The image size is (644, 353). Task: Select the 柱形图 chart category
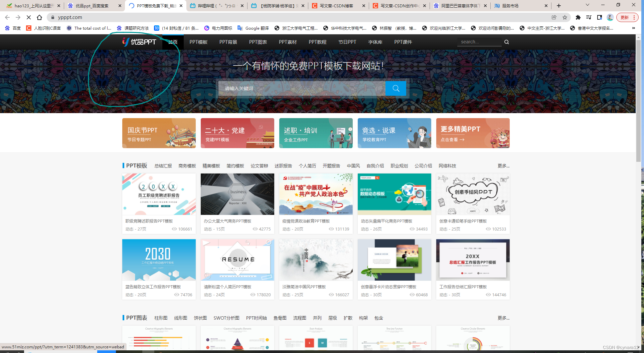[x=161, y=318]
